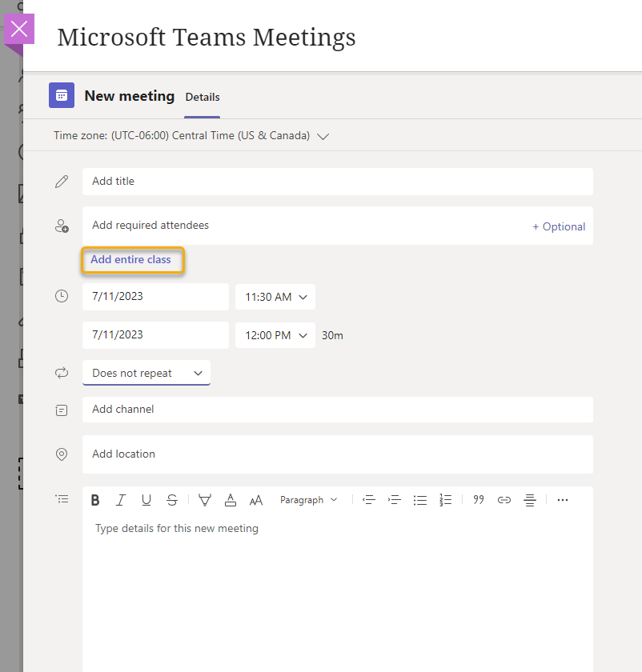The height and width of the screenshot is (672, 642).
Task: Open the 12:00 PM end time dropdown
Action: pyautogui.click(x=275, y=335)
